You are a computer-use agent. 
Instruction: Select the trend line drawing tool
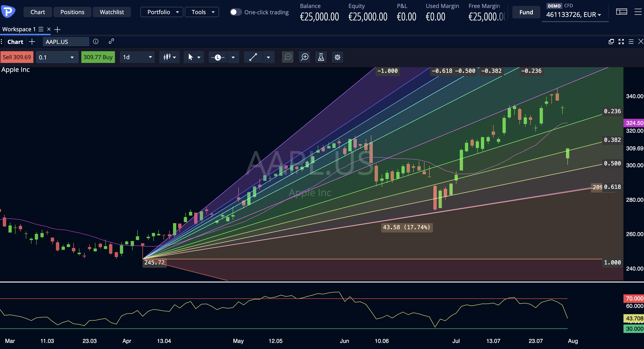click(253, 57)
